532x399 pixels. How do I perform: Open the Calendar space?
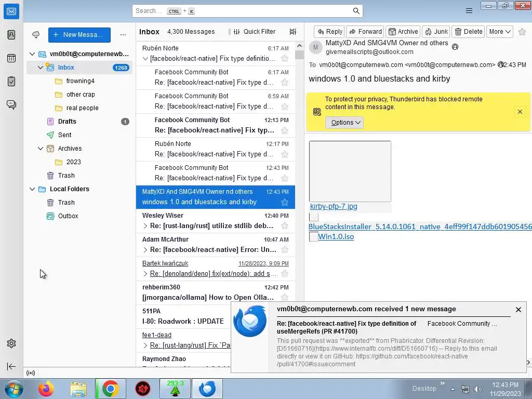click(x=11, y=58)
